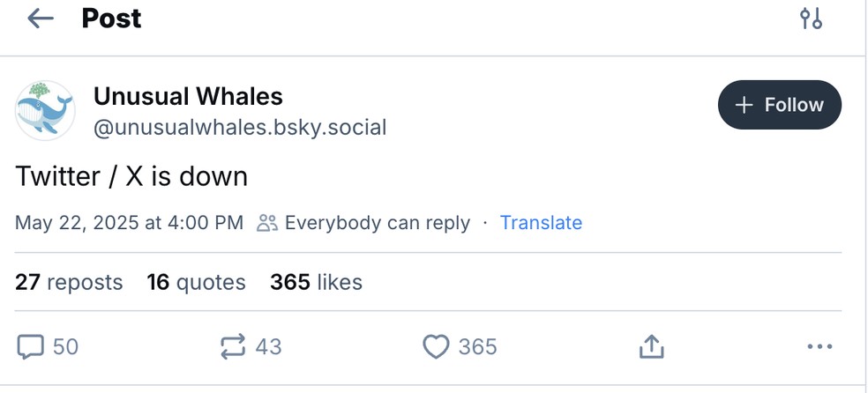Like the post with the heart icon
Viewport: 868px width, 393px height.
coord(437,346)
